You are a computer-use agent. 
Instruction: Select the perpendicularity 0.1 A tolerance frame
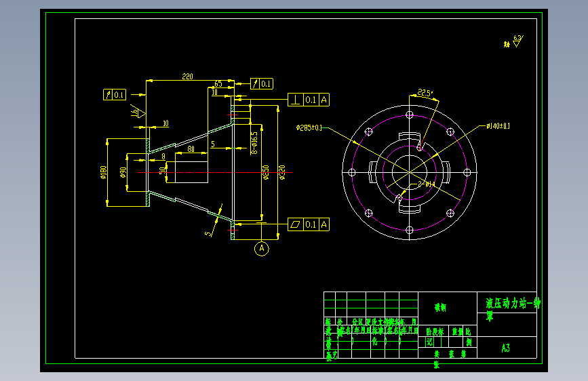point(309,100)
